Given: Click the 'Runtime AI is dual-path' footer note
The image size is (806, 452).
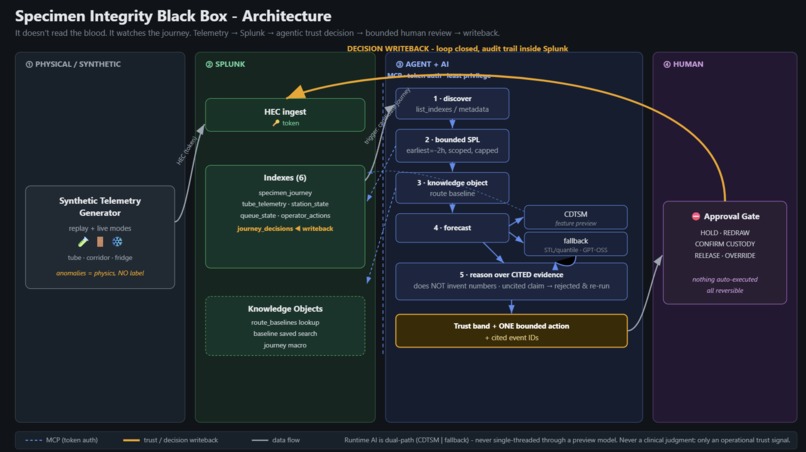Looking at the screenshot, I should click(x=567, y=440).
